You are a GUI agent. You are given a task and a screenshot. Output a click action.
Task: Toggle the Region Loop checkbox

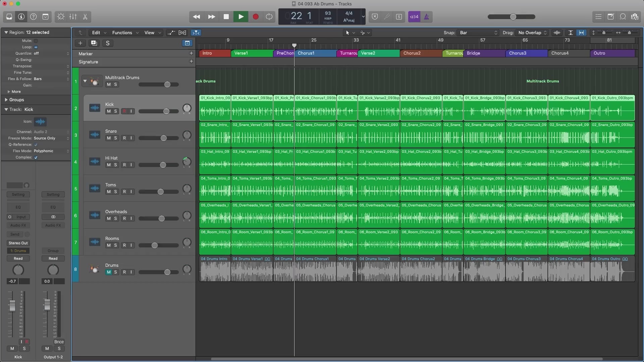coord(36,47)
